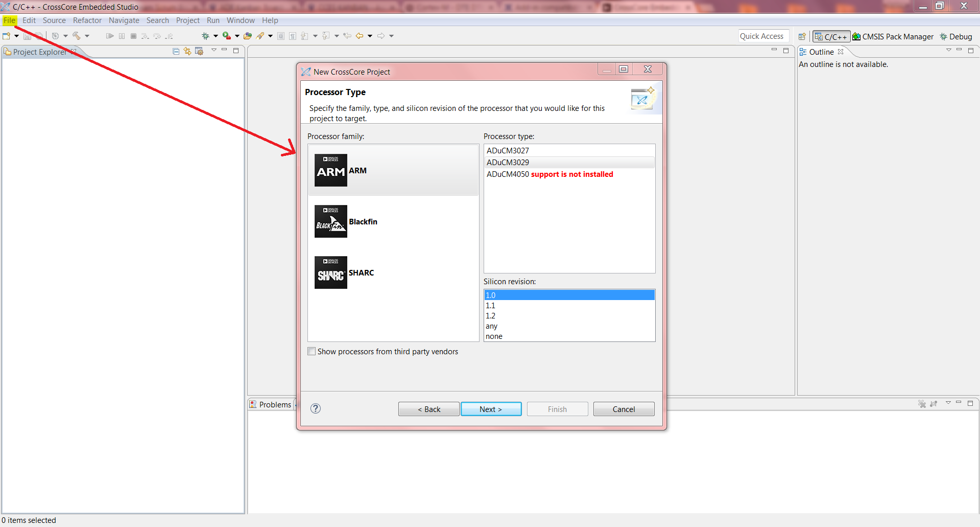
Task: Select silicon revision 1.1
Action: (569, 305)
